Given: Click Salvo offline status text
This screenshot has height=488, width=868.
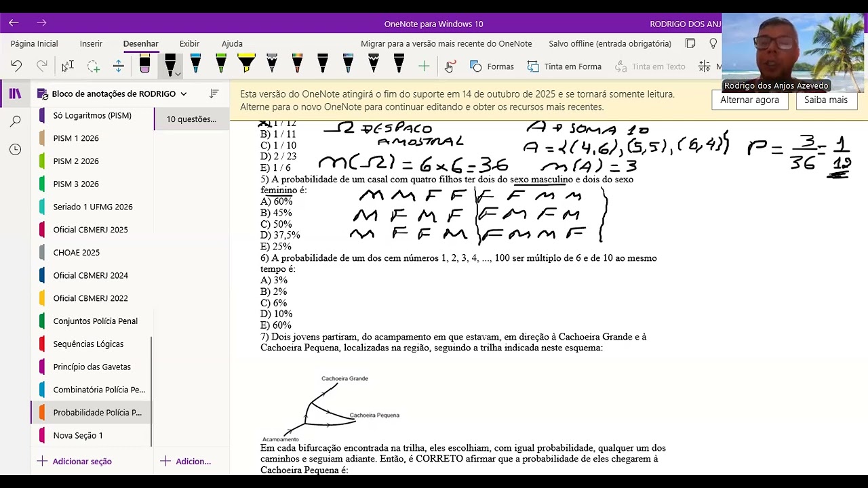Looking at the screenshot, I should click(610, 43).
